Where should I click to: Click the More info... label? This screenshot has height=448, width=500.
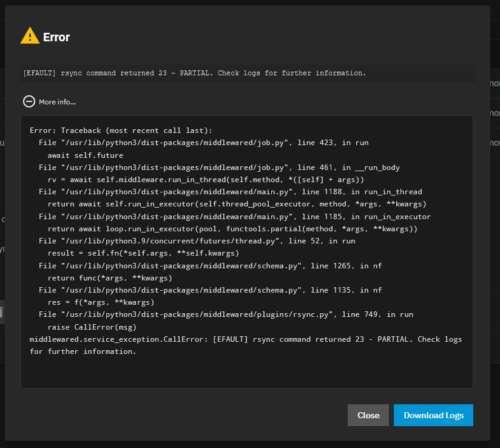pyautogui.click(x=58, y=102)
